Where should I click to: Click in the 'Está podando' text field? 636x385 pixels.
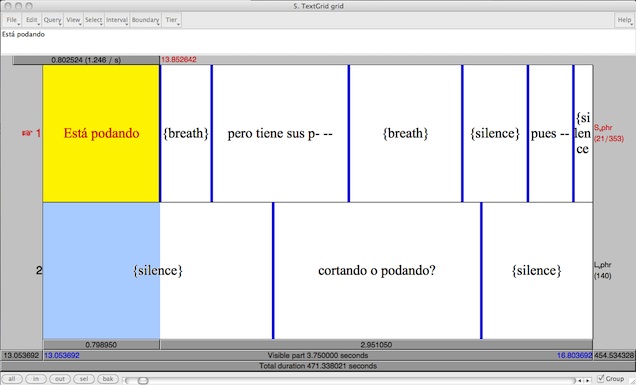click(318, 42)
